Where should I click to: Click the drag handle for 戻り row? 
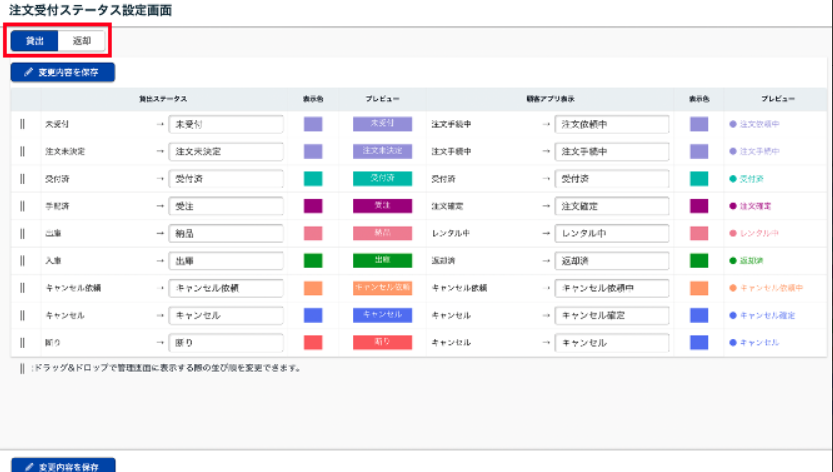coord(22,343)
